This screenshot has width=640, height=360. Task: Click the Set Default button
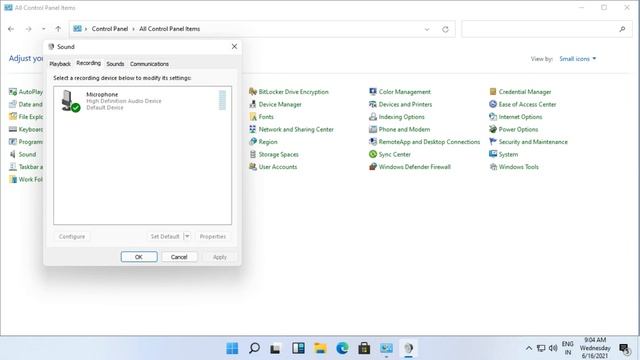tap(165, 236)
